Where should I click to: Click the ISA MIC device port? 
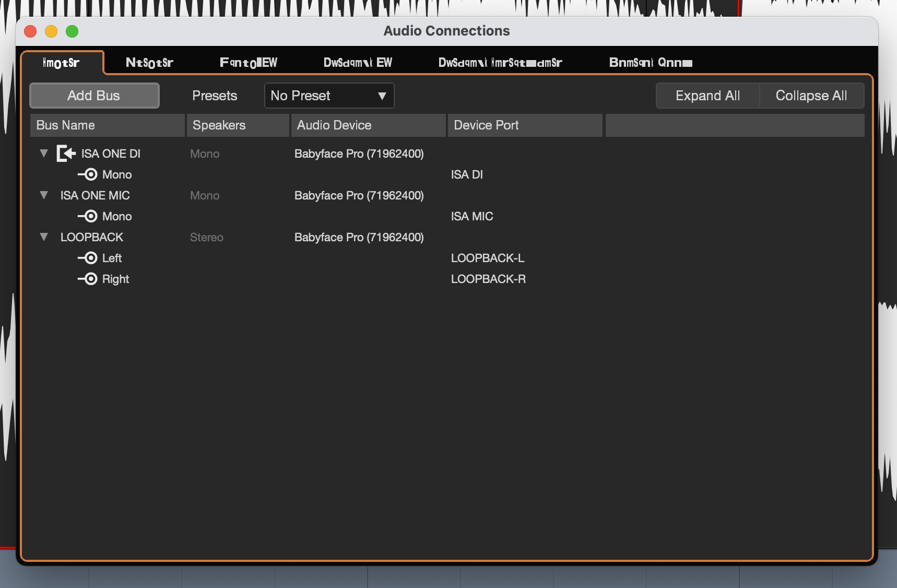pyautogui.click(x=472, y=216)
